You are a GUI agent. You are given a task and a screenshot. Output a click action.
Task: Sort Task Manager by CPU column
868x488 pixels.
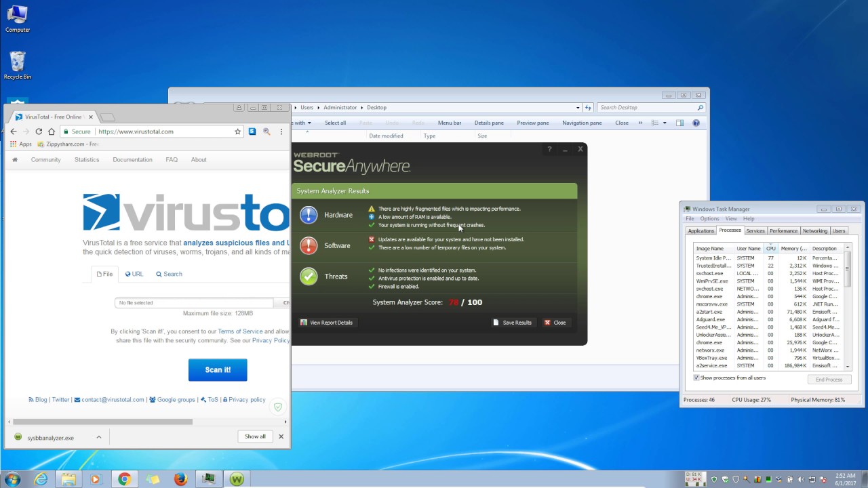(x=770, y=248)
